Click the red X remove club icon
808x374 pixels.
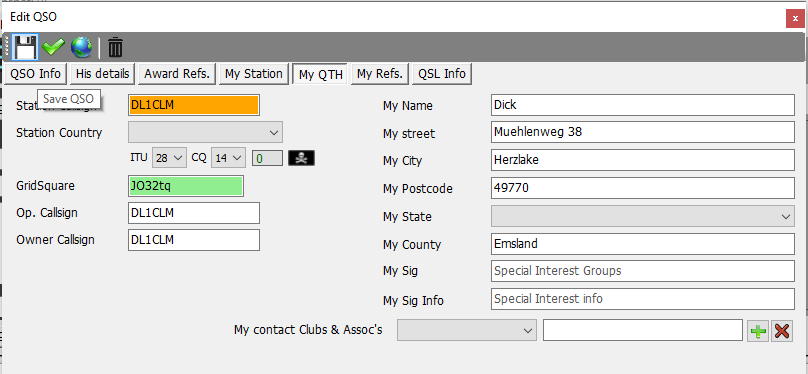point(782,330)
